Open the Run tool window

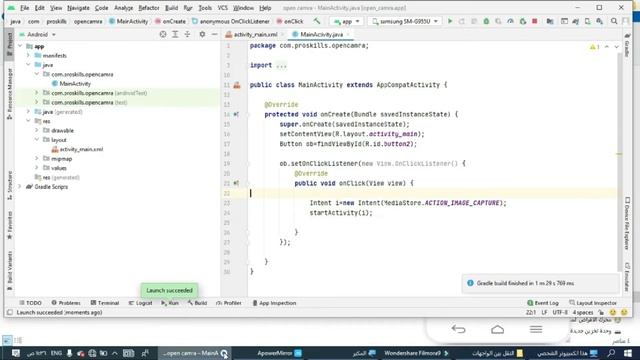point(170,303)
